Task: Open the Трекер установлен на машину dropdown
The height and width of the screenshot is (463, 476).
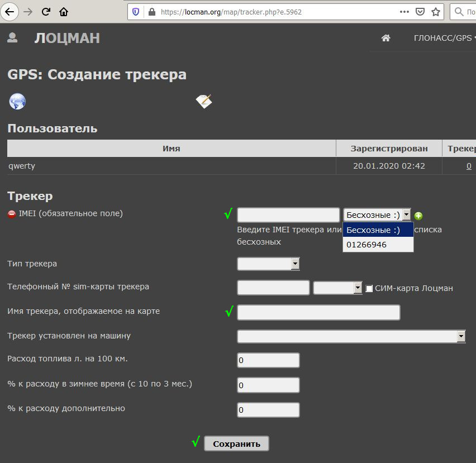Action: tap(351, 336)
